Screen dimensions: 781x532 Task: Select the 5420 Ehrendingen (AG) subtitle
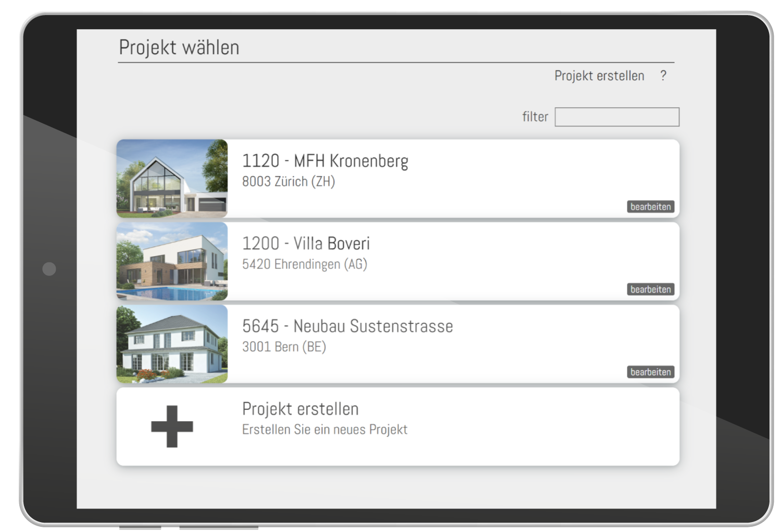(305, 264)
